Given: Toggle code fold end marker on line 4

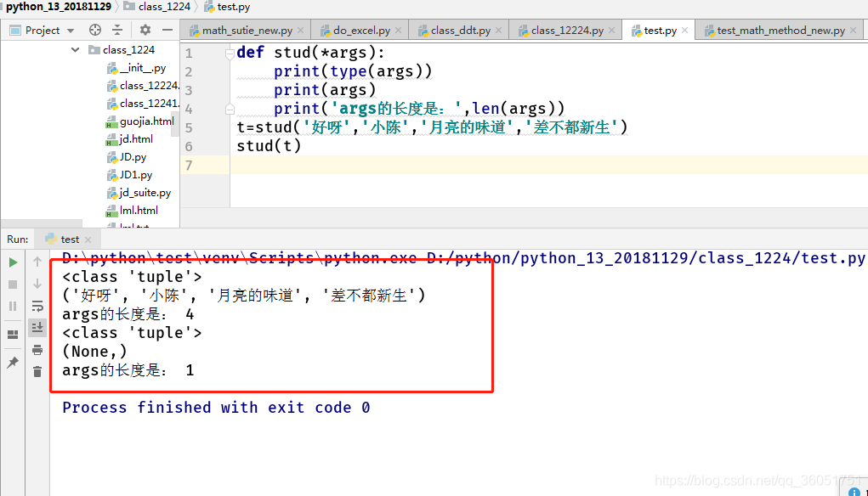Looking at the screenshot, I should (230, 110).
